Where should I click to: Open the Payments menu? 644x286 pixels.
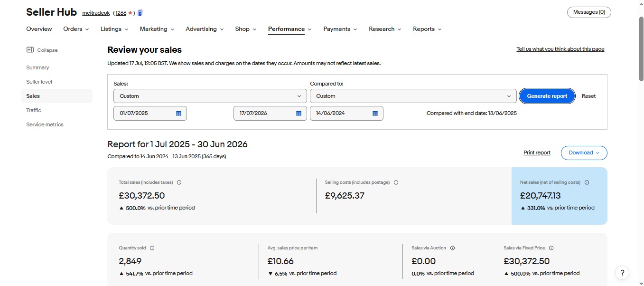340,29
